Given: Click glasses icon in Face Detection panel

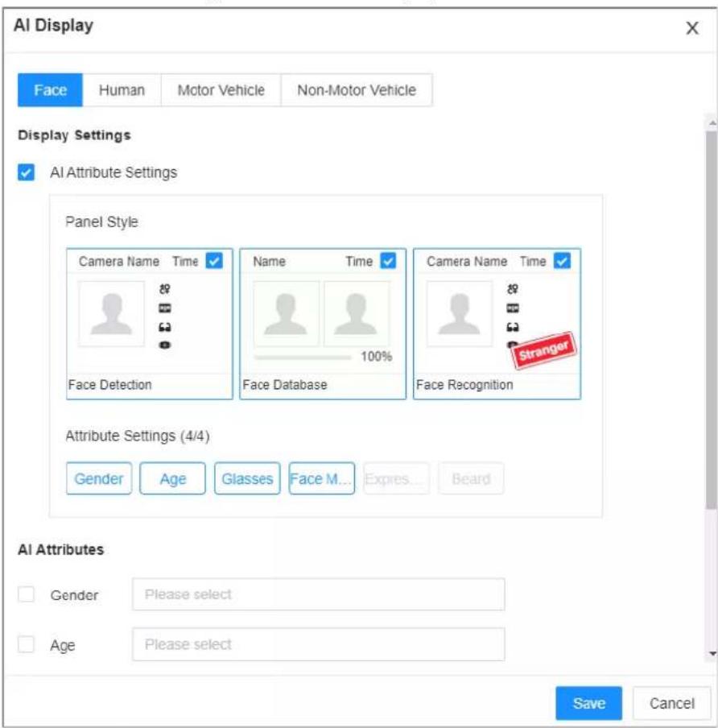Looking at the screenshot, I should pyautogui.click(x=165, y=327).
